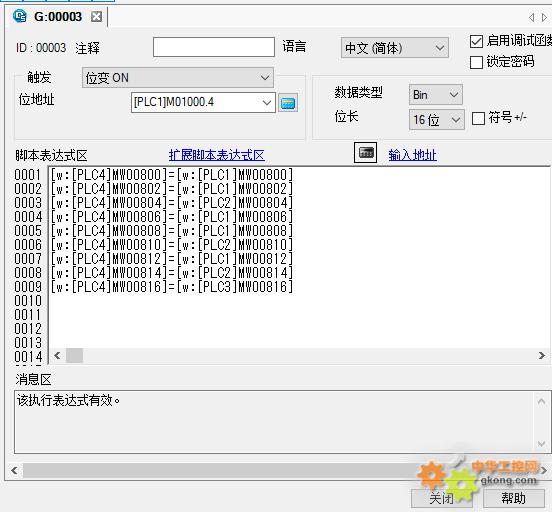Enable the 锁定密码 checkbox

point(476,62)
